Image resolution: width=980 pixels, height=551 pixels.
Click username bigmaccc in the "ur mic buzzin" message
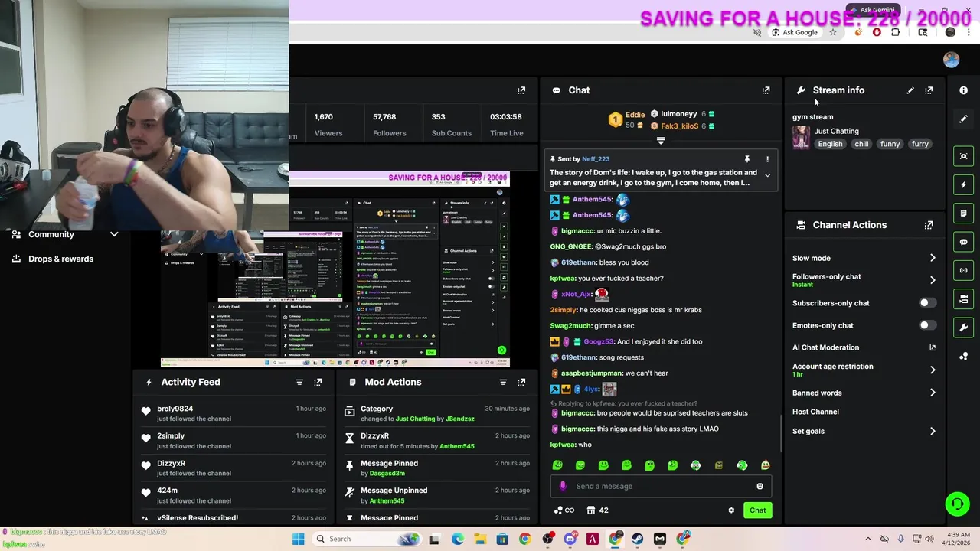(578, 230)
